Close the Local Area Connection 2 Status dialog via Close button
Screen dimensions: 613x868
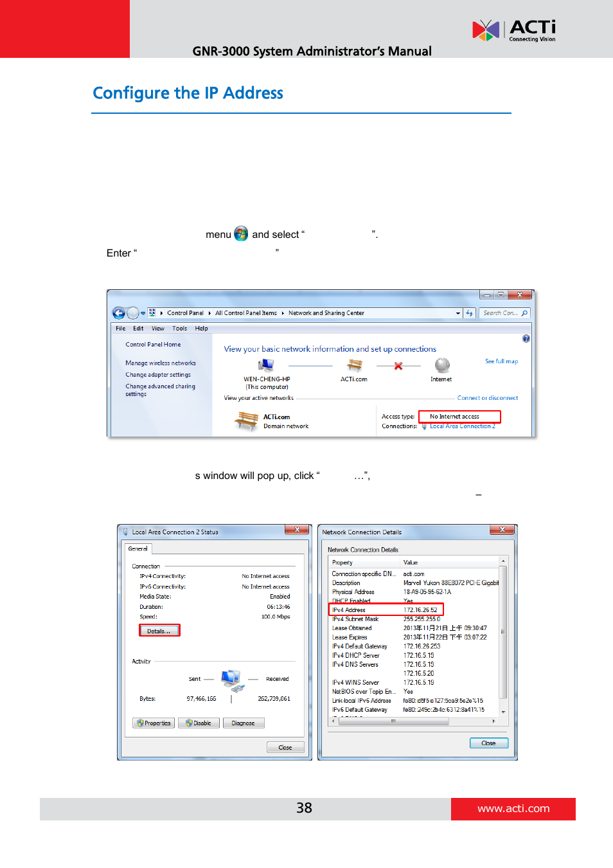[x=285, y=748]
